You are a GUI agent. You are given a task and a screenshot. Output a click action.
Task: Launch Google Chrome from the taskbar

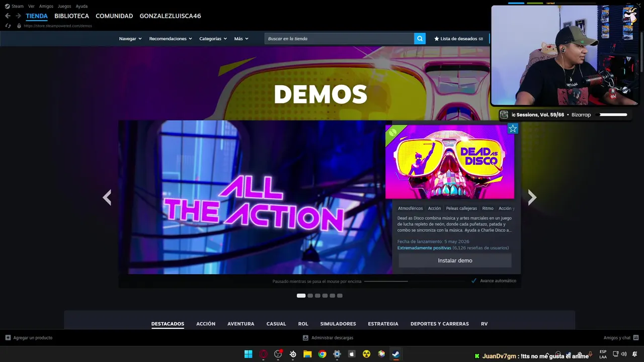[x=323, y=354]
